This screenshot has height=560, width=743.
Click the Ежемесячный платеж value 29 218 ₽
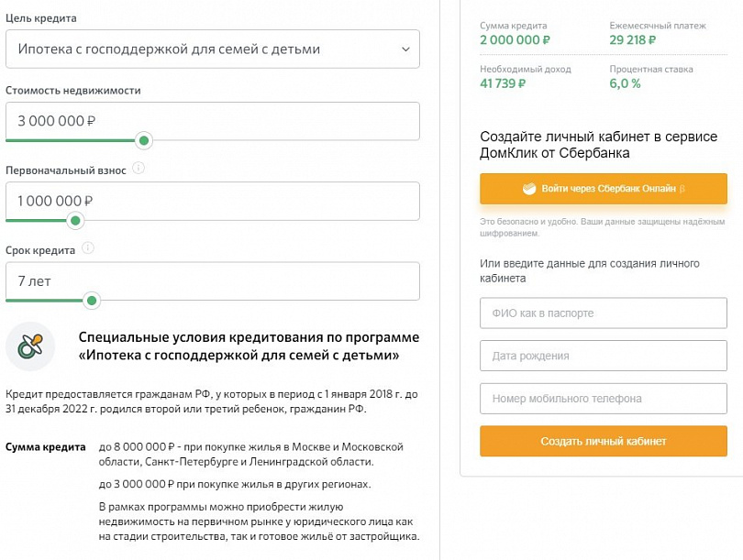coord(633,40)
